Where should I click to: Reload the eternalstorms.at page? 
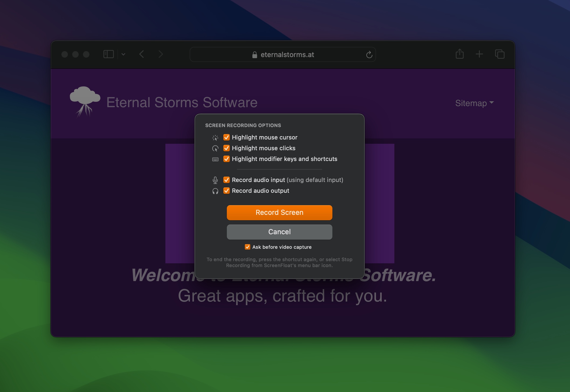coord(369,55)
